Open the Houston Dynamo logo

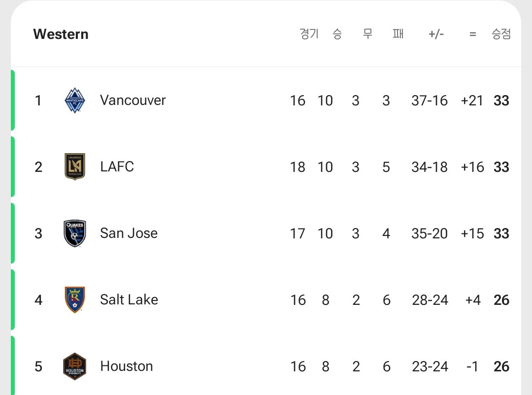click(x=75, y=366)
